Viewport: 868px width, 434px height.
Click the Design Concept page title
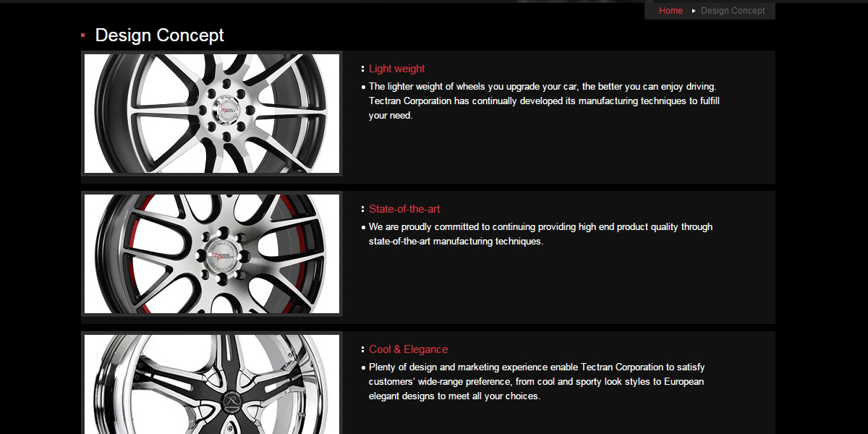(160, 35)
